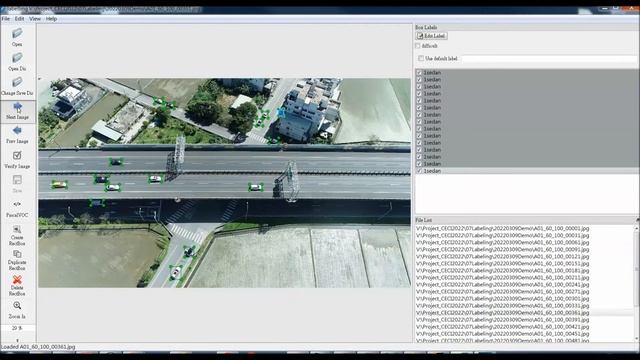
Task: Click the yellow car's bounding box on highway
Action: point(59,185)
